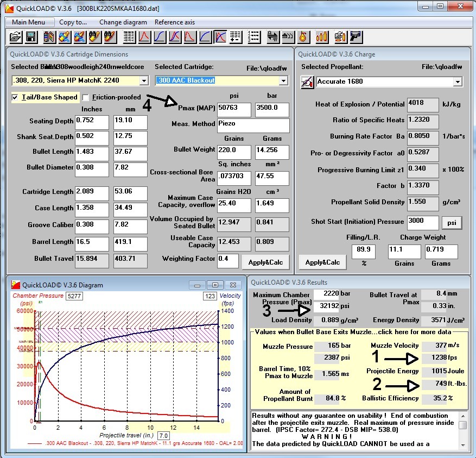Click the second red pressure curve icon

pos(190,37)
